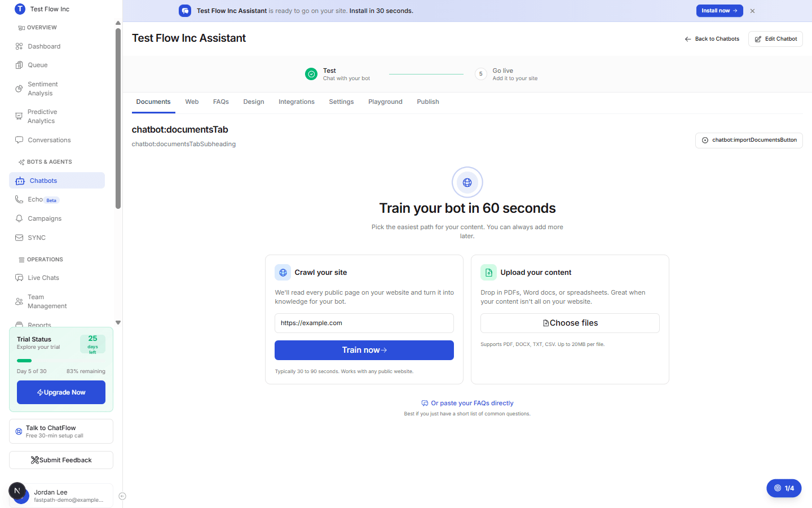The width and height of the screenshot is (812, 508).
Task: Select the Sentiment Analysis pie icon
Action: click(x=19, y=89)
